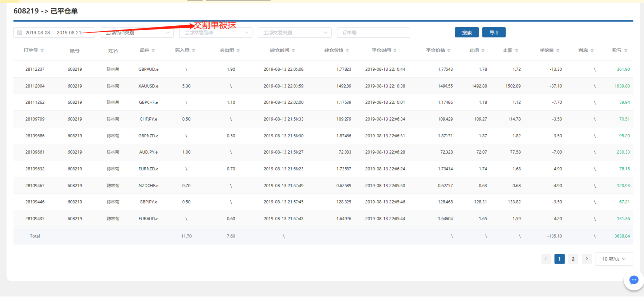This screenshot has width=644, height=297.
Task: Select page 1 in pagination
Action: point(559,259)
